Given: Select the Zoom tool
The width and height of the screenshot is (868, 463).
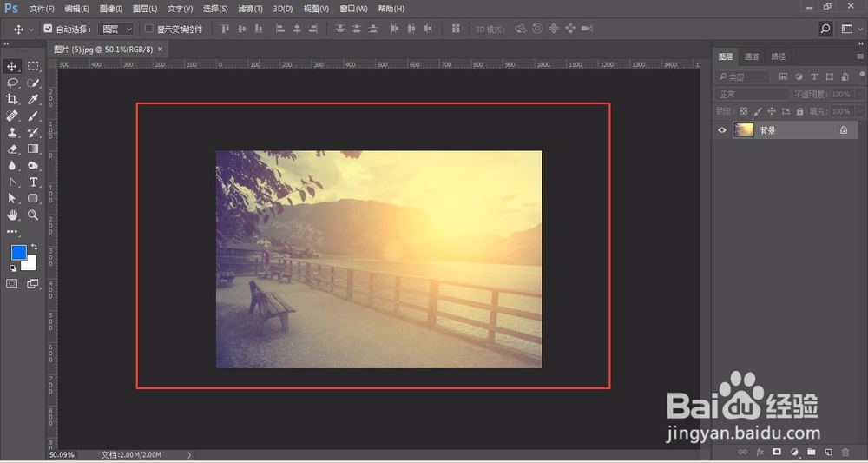Looking at the screenshot, I should (x=33, y=215).
